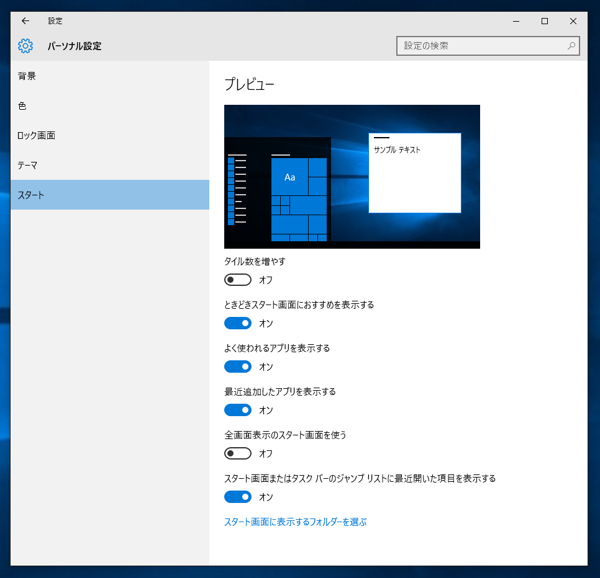Click the パーソナル設定 heading
600x578 pixels.
click(75, 46)
